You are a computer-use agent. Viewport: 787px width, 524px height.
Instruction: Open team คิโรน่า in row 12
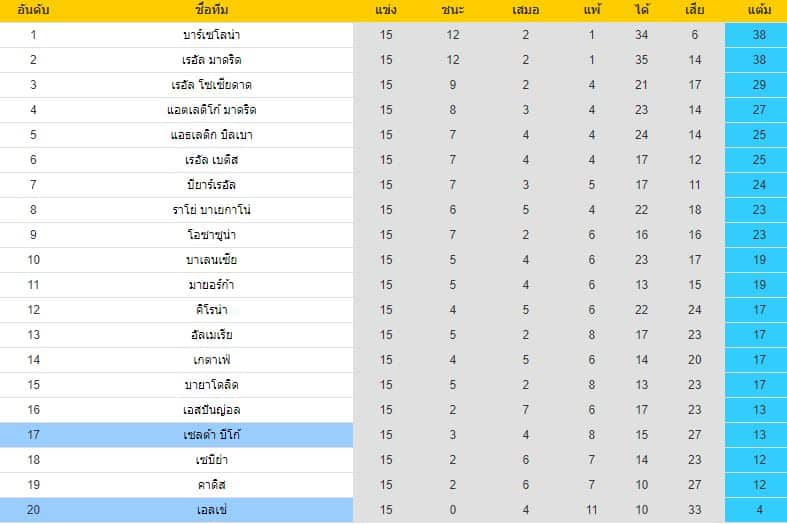(x=212, y=310)
